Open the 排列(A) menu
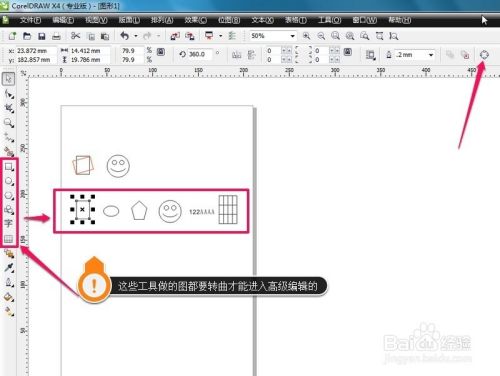The image size is (500, 376). 162,20
